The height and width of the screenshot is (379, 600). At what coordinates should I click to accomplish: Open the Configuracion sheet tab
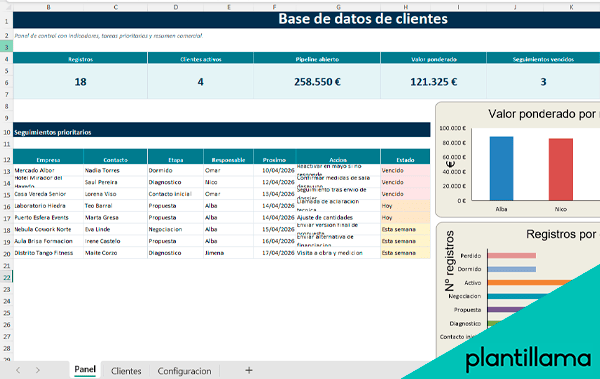[184, 371]
